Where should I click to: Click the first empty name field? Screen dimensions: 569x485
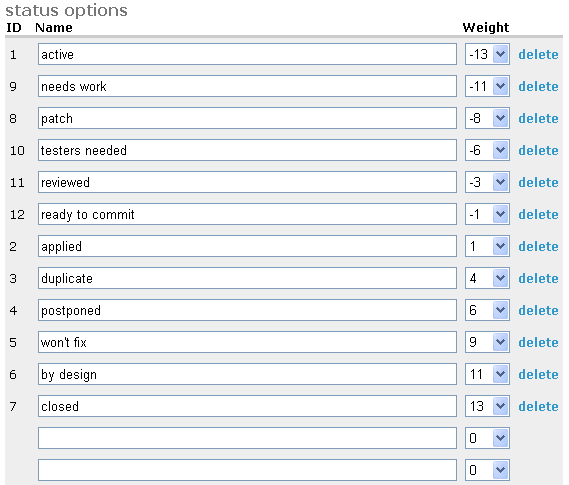[247, 438]
